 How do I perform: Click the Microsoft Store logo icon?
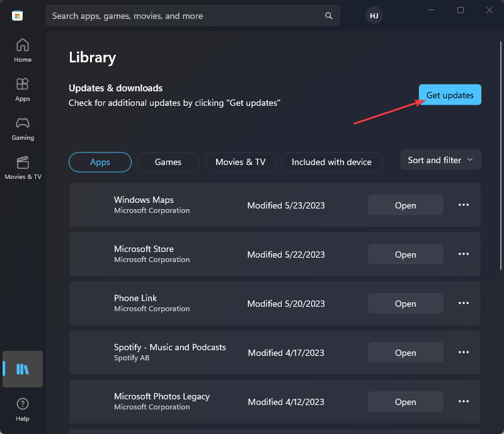(x=18, y=15)
